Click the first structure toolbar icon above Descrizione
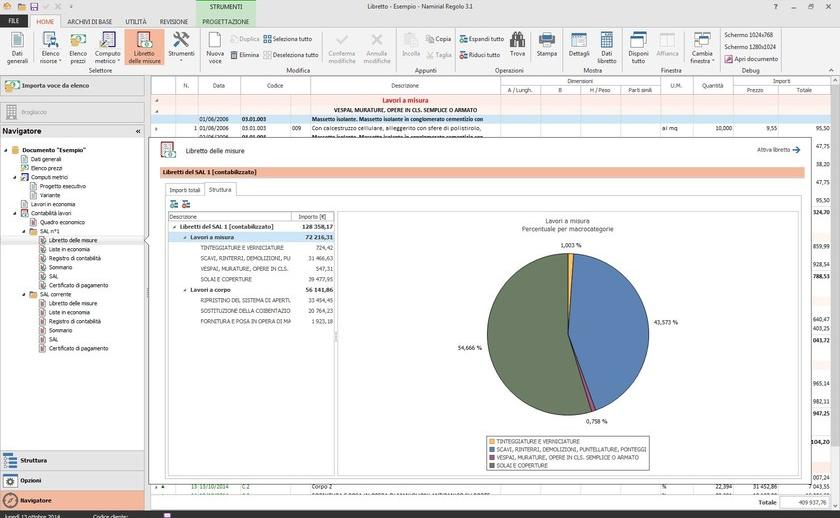The image size is (840, 518). point(174,204)
